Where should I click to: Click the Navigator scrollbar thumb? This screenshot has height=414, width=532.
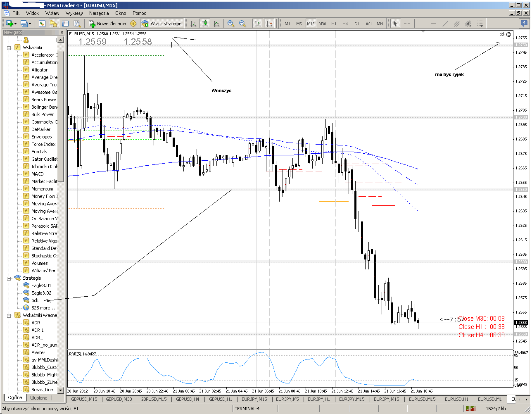tap(61, 117)
